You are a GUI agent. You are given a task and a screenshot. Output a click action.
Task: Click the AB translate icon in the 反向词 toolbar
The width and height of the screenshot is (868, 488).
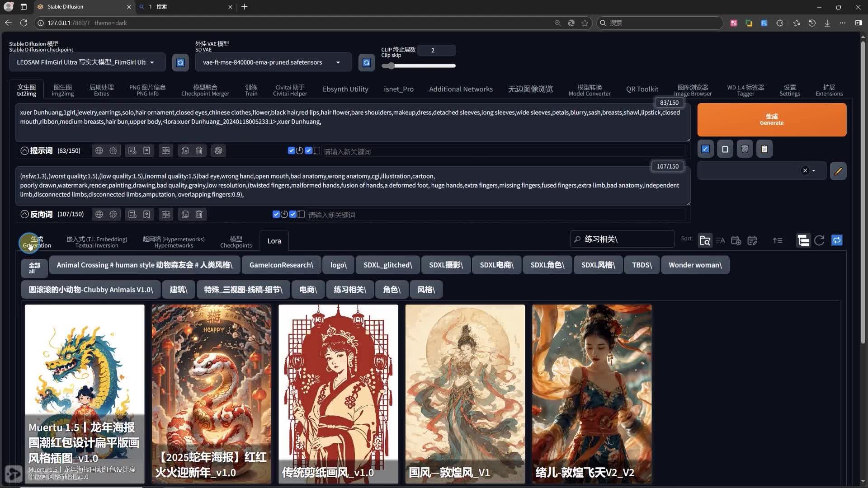[x=166, y=214]
